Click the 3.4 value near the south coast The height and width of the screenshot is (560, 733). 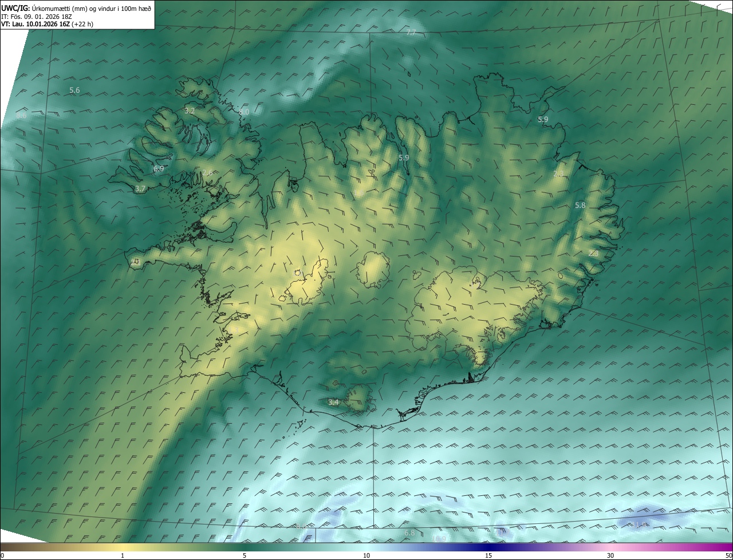333,403
